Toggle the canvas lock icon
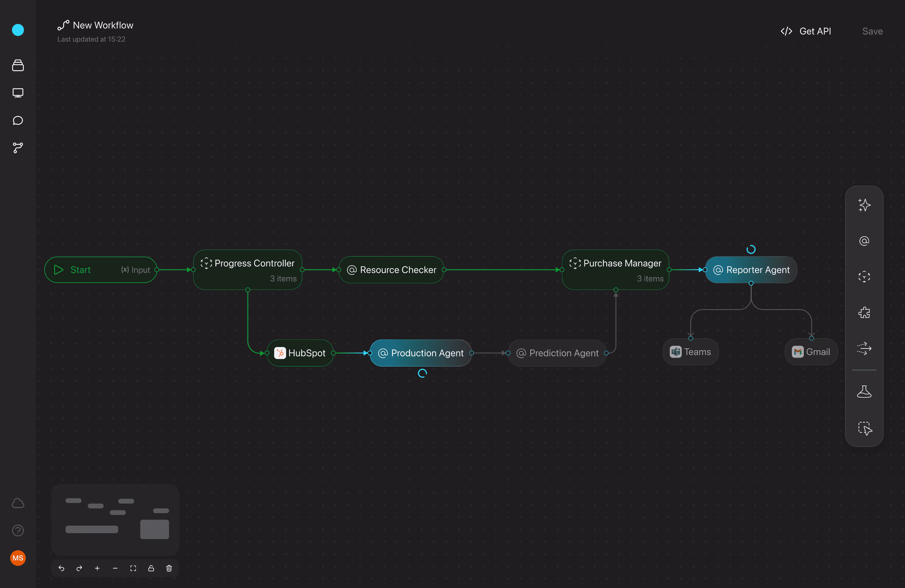The image size is (905, 588). coord(151,568)
